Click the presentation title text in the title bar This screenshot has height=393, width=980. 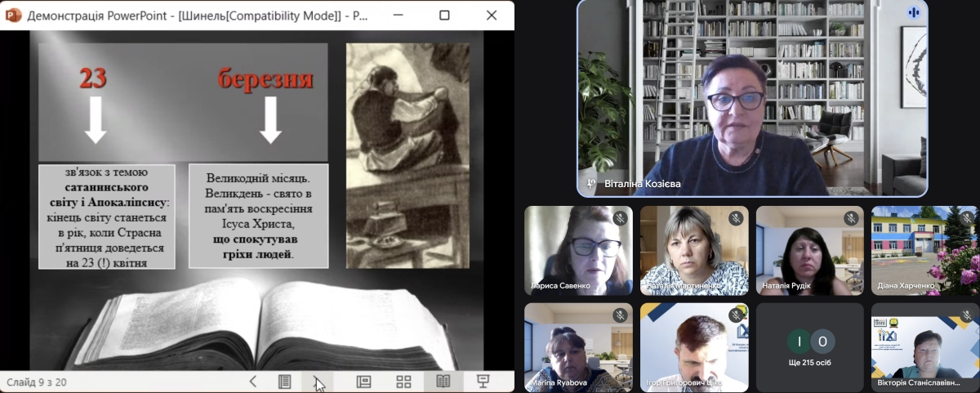tap(197, 15)
